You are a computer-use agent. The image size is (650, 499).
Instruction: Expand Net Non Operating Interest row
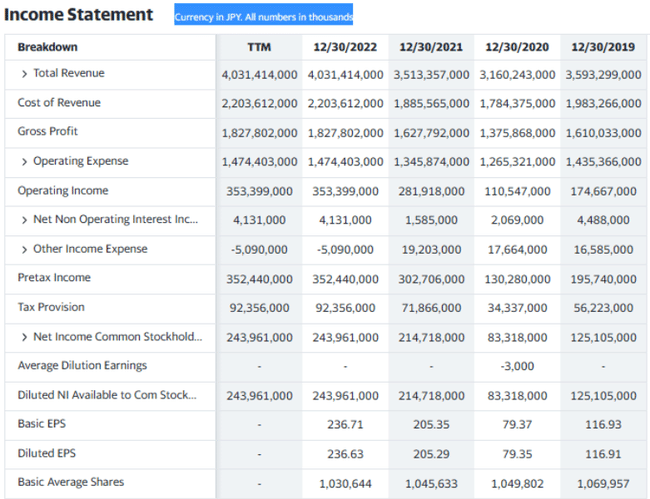pyautogui.click(x=25, y=220)
